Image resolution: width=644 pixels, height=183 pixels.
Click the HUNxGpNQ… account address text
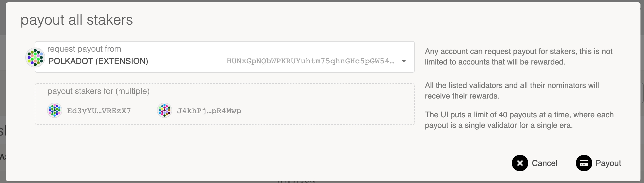click(x=310, y=61)
